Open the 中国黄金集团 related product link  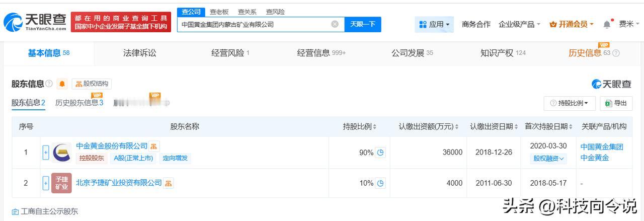pyautogui.click(x=602, y=147)
